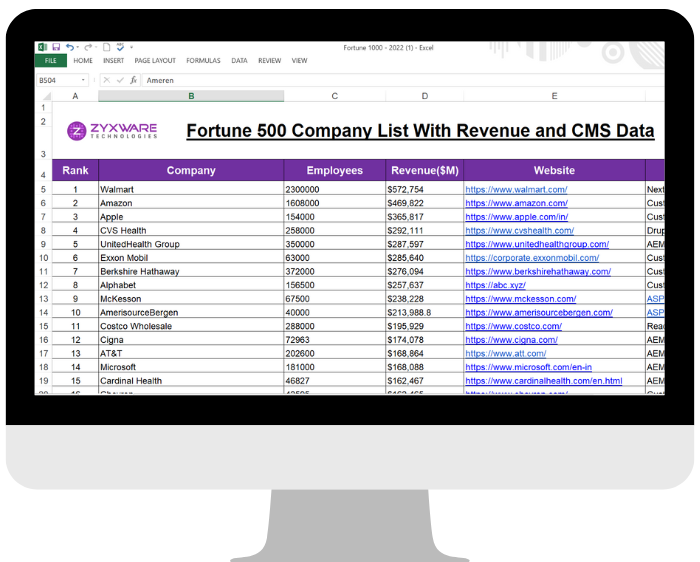This screenshot has width=700, height=562.
Task: Click the Select All corner triangle
Action: point(46,96)
